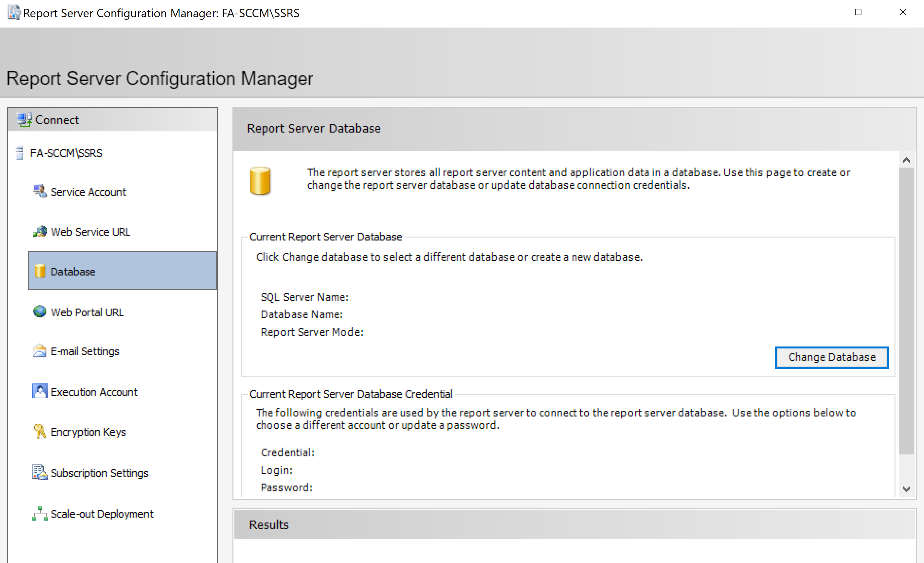Click the Scale-out Deployment icon
The height and width of the screenshot is (563, 924).
(39, 513)
